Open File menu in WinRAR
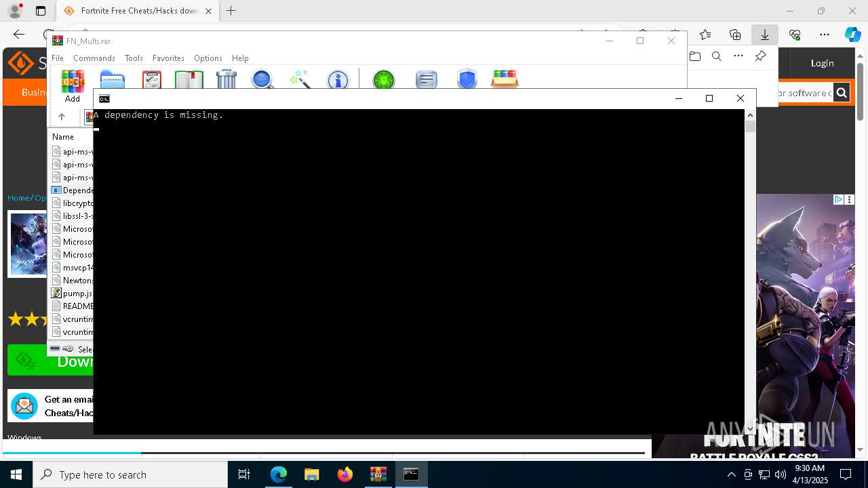 [x=58, y=58]
